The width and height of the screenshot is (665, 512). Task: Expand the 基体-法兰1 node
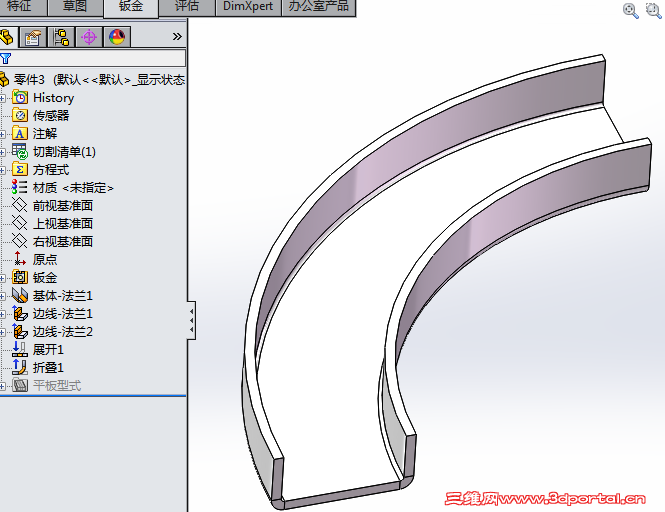[2, 296]
